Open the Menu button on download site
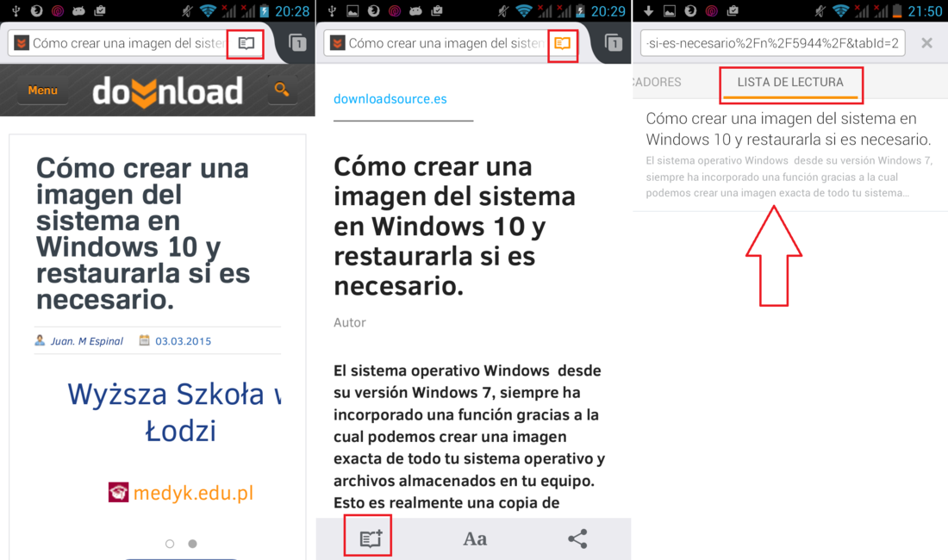Screen dimensions: 948x560 tap(42, 90)
